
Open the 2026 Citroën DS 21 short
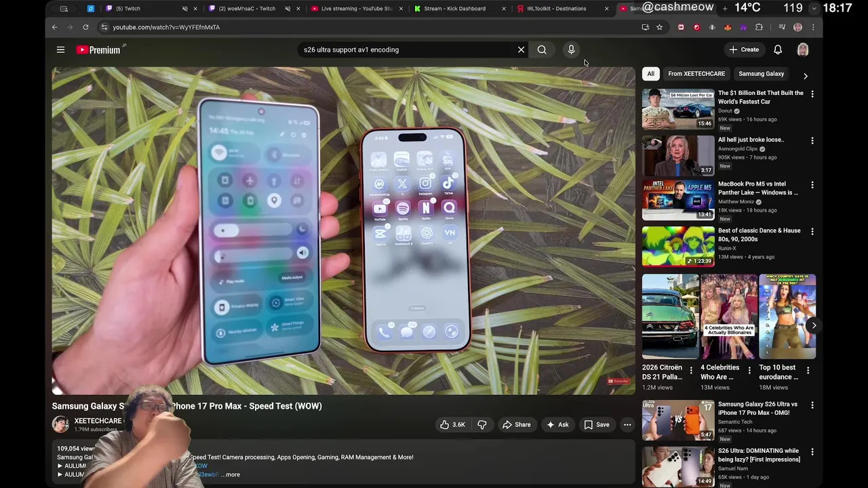coord(670,317)
